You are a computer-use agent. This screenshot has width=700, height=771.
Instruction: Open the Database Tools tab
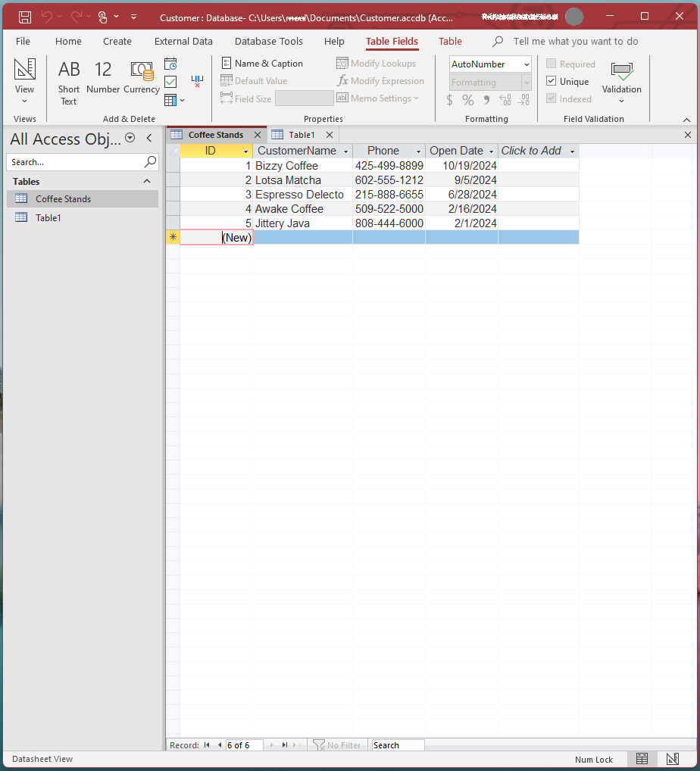pyautogui.click(x=268, y=42)
